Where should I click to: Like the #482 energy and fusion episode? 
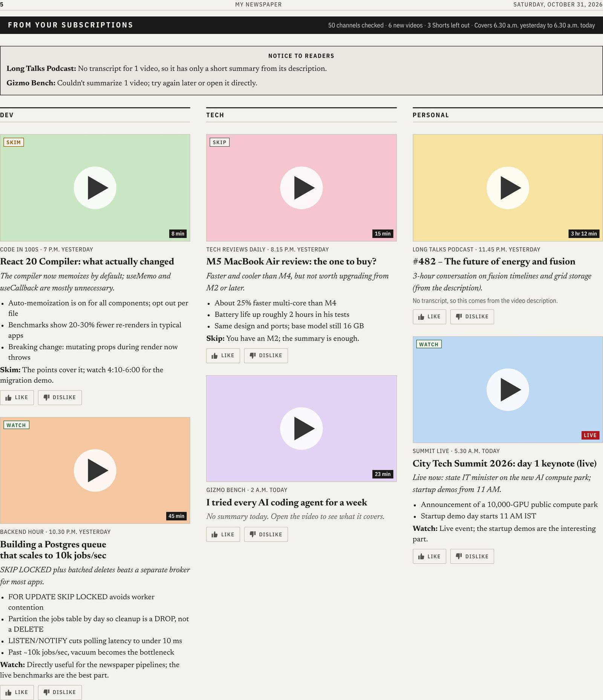tap(429, 317)
